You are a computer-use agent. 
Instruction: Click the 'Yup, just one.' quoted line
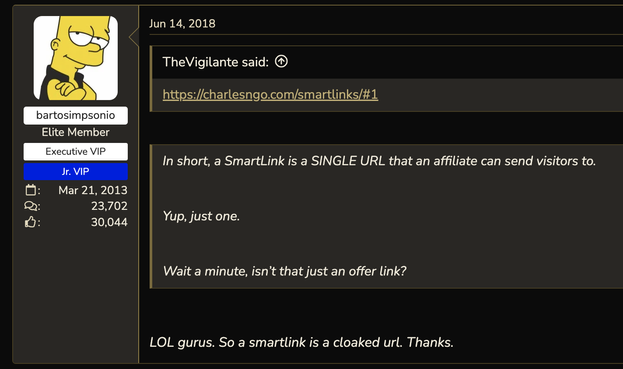pyautogui.click(x=201, y=216)
